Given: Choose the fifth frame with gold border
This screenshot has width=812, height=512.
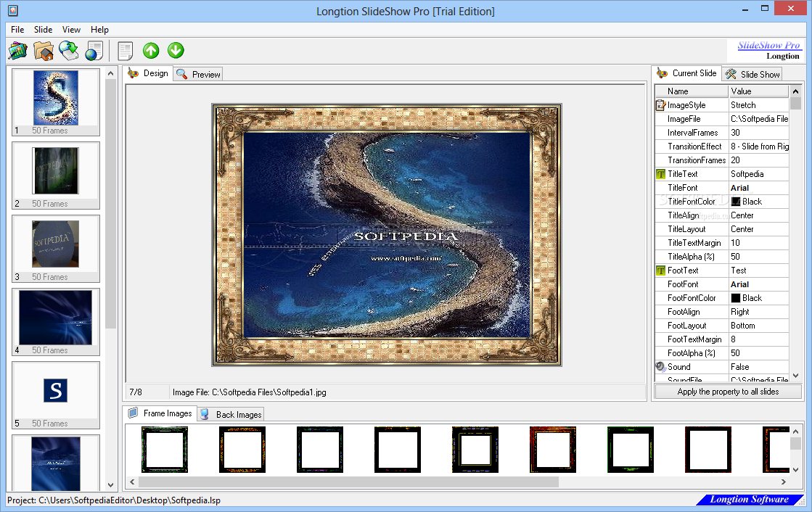Looking at the screenshot, I should [475, 450].
